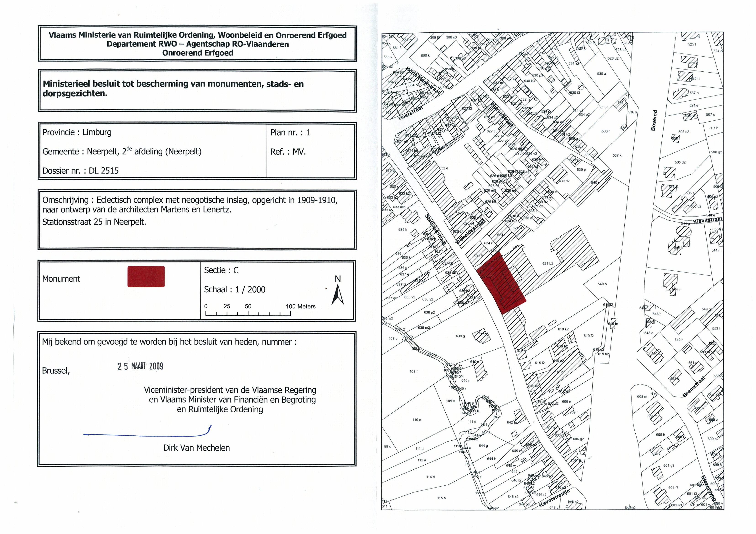Click the red Monument legend swatch

pos(146,276)
